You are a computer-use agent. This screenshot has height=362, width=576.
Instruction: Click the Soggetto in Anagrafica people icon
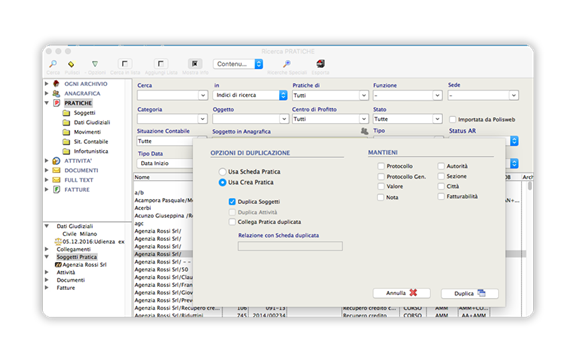point(364,131)
